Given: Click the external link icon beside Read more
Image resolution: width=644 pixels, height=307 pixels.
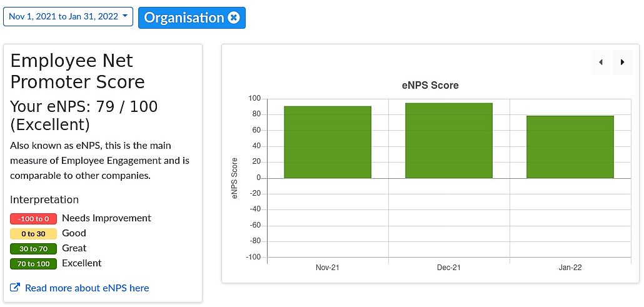Looking at the screenshot, I should coord(16,288).
